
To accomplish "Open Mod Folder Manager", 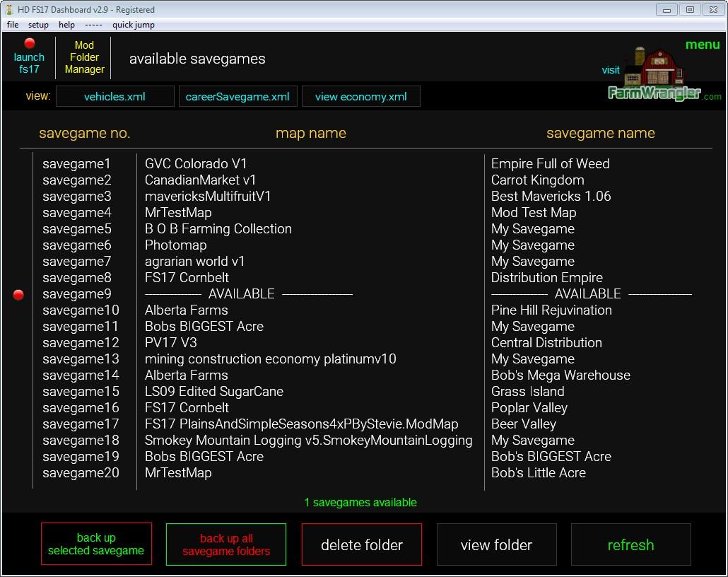I will pos(84,57).
